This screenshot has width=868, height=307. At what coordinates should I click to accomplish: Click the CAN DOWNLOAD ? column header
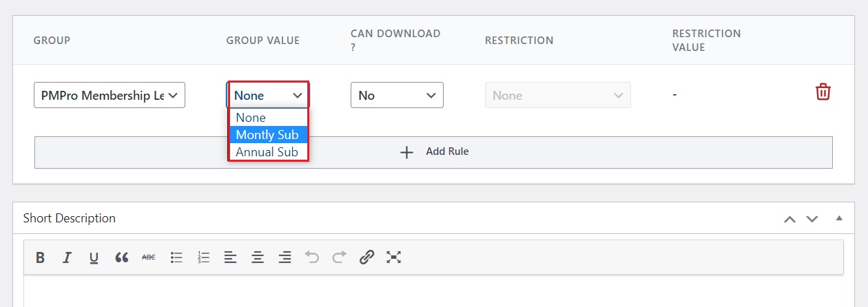pos(395,40)
